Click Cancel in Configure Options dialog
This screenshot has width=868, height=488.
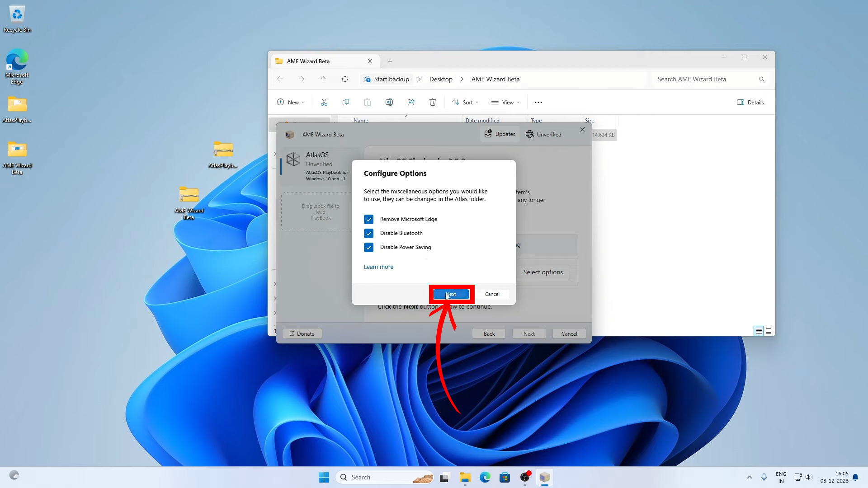pos(492,295)
